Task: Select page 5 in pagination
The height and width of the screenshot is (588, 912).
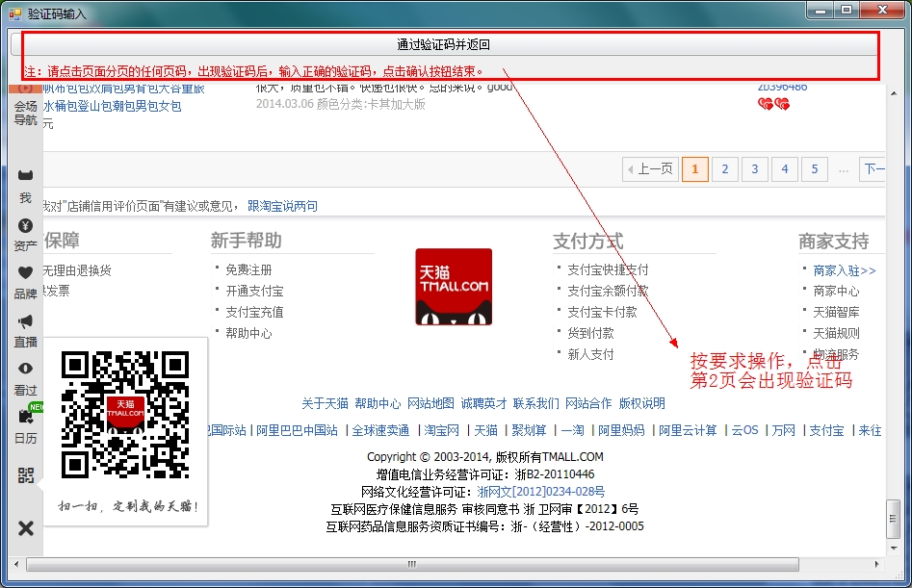Action: (815, 169)
